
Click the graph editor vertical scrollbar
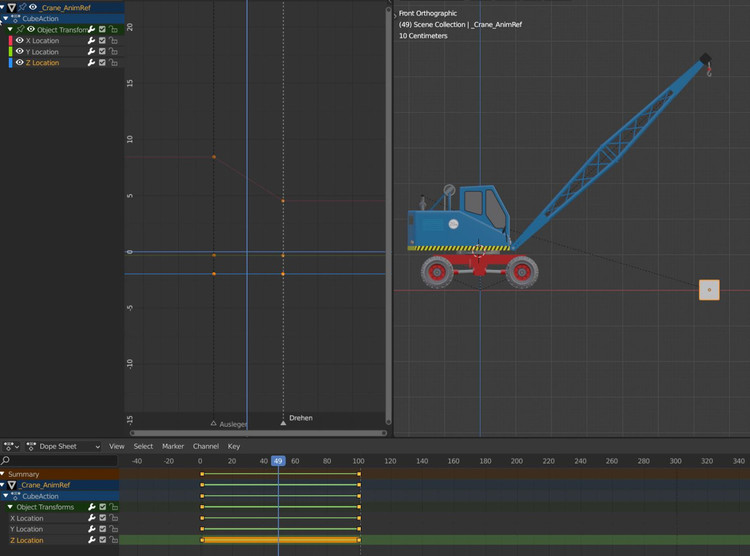pos(388,216)
